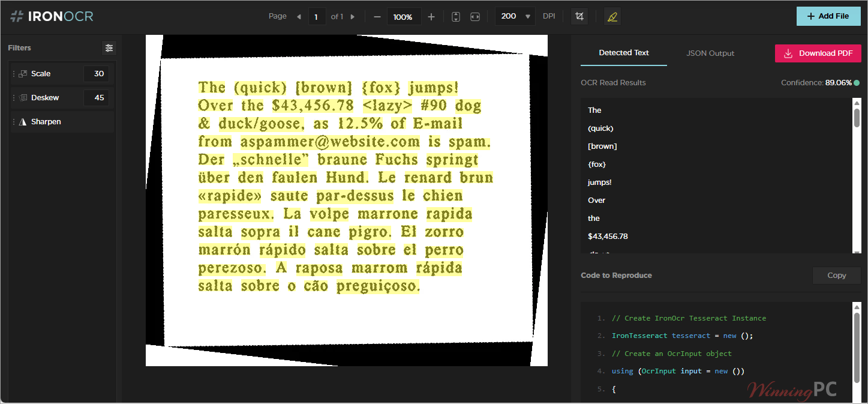The image size is (868, 404).
Task: Fit page to width icon
Action: pos(475,17)
